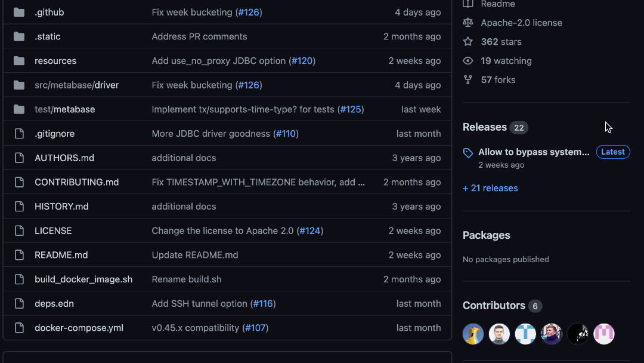The image size is (644, 363).
Task: Click the .github folder icon
Action: click(19, 12)
